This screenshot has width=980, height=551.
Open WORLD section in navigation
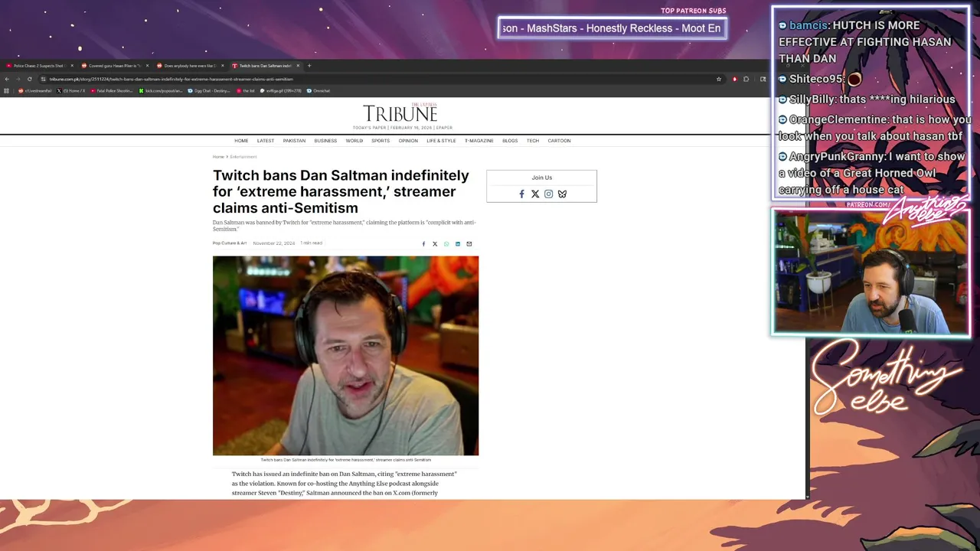pos(354,141)
